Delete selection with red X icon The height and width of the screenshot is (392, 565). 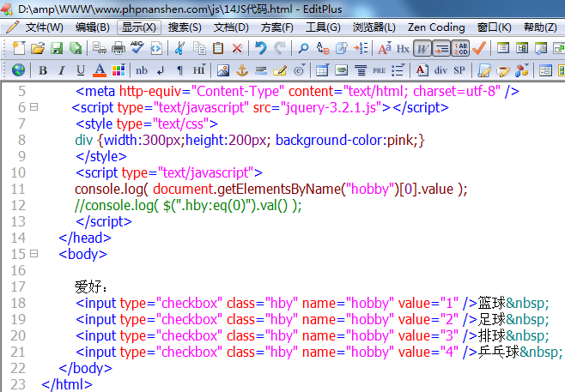[x=237, y=48]
